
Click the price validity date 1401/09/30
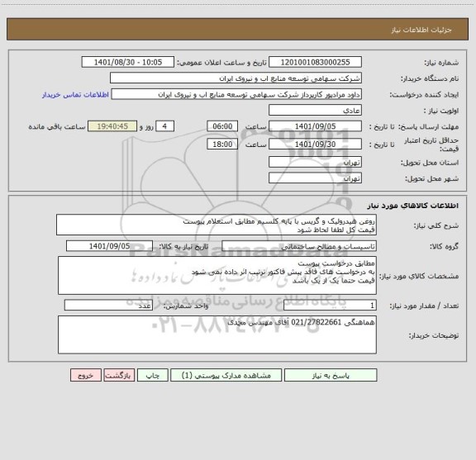coord(315,145)
